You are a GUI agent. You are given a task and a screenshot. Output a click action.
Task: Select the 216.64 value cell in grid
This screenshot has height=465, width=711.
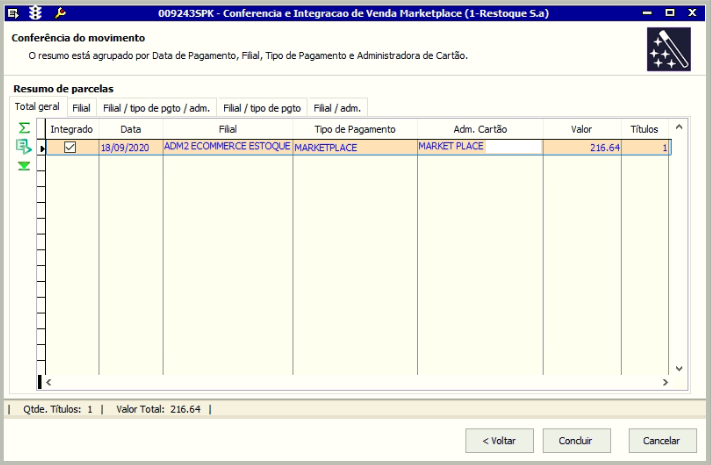coord(582,147)
